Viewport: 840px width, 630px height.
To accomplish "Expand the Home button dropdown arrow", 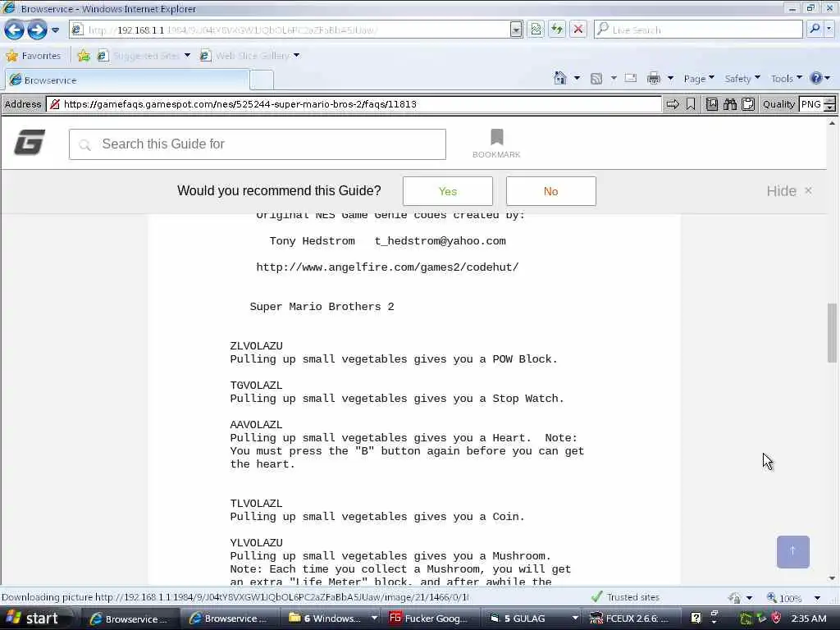I will click(x=577, y=78).
